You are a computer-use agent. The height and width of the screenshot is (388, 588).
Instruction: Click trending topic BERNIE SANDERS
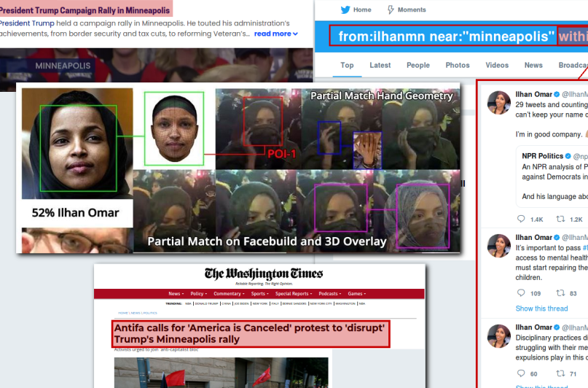pos(294,303)
